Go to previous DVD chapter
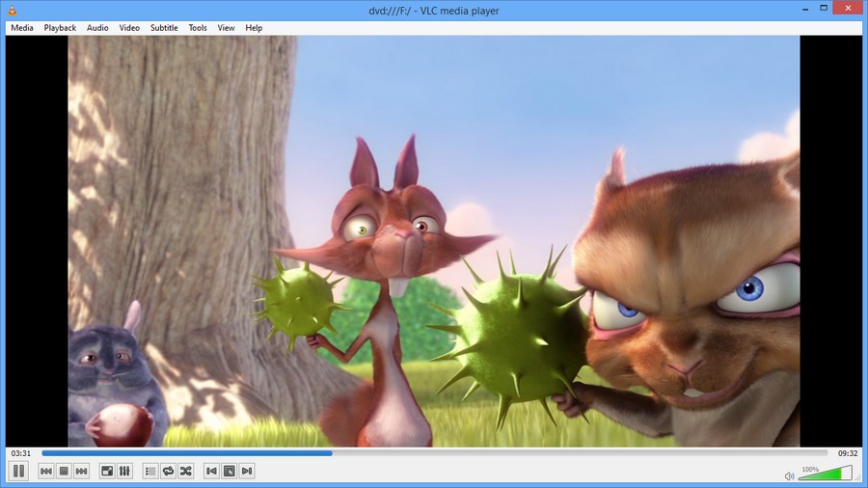 [211, 471]
